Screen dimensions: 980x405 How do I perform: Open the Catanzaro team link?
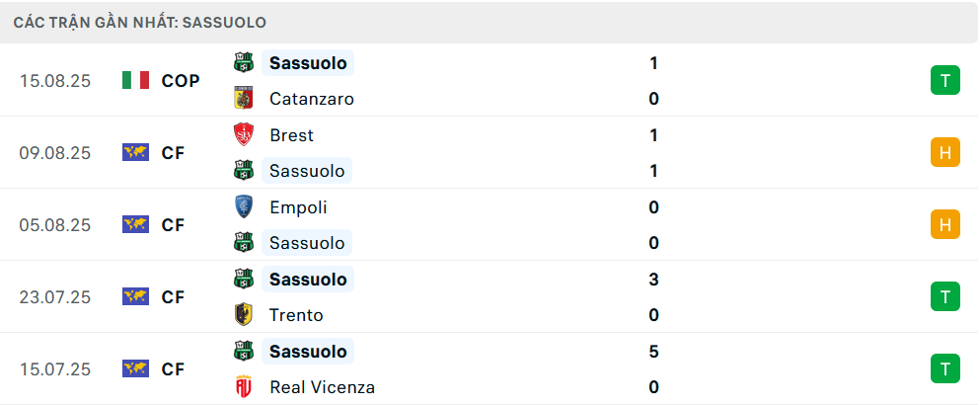pyautogui.click(x=311, y=99)
